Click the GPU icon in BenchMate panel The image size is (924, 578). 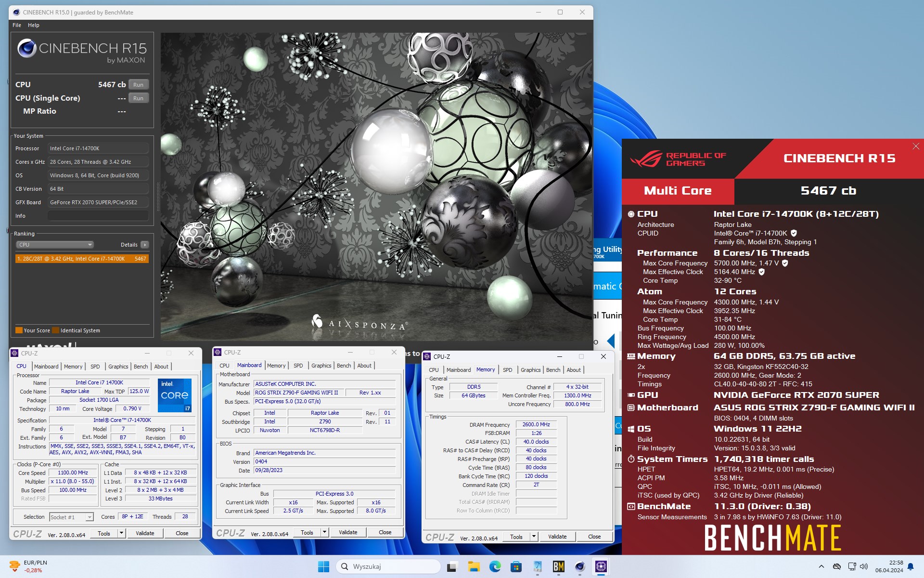[631, 395]
